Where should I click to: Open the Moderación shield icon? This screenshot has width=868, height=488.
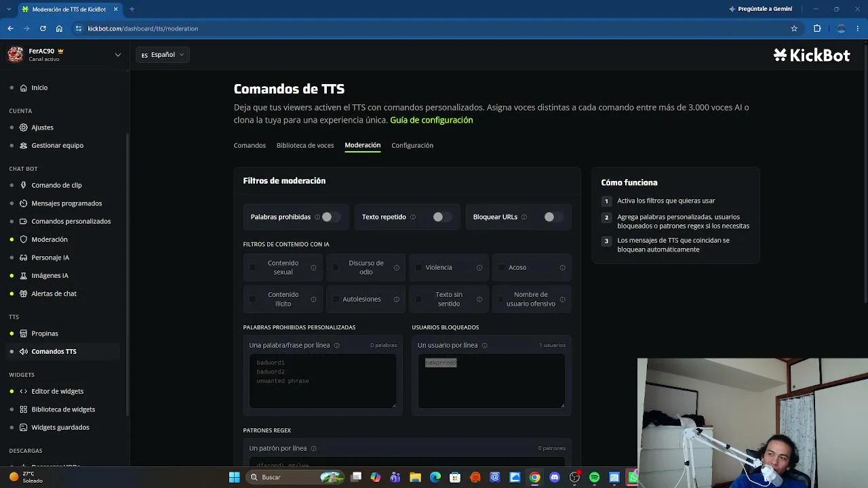pos(24,239)
